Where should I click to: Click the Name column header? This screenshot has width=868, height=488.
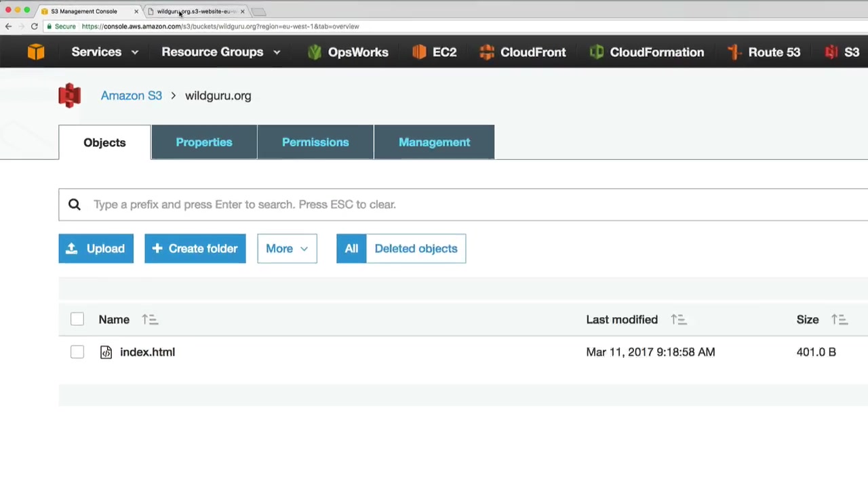[x=114, y=320]
